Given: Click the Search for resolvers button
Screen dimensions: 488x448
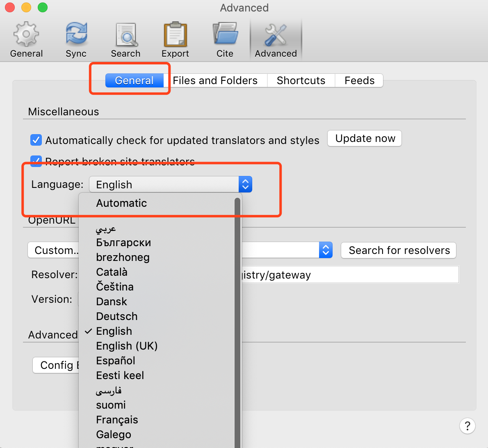Looking at the screenshot, I should 399,250.
